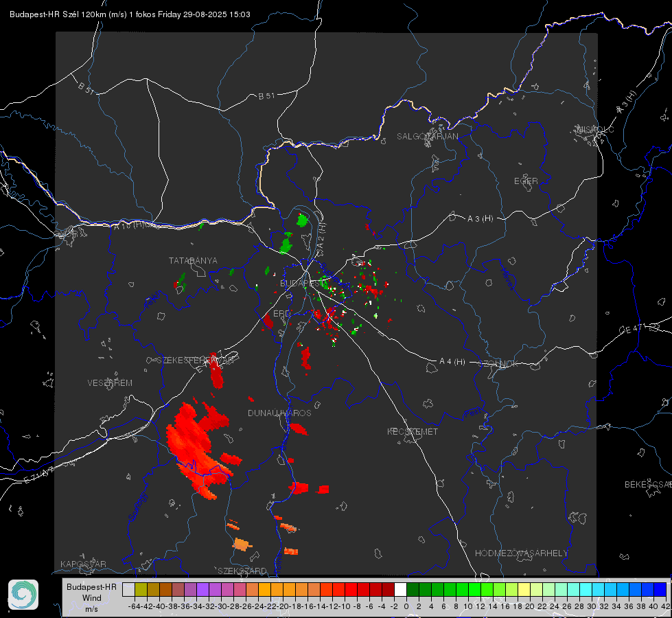The width and height of the screenshot is (672, 618).
Task: Click the SZEKSZÁRD city label
Action: coord(242,571)
